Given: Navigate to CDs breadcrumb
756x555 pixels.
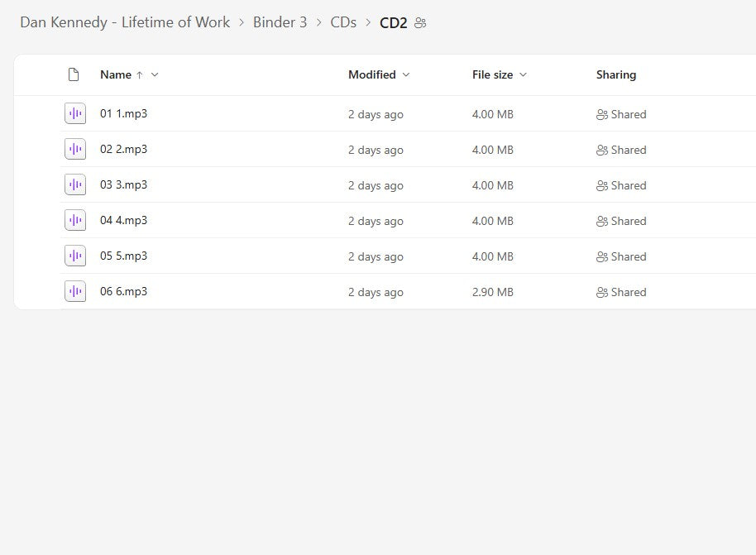Looking at the screenshot, I should point(343,22).
